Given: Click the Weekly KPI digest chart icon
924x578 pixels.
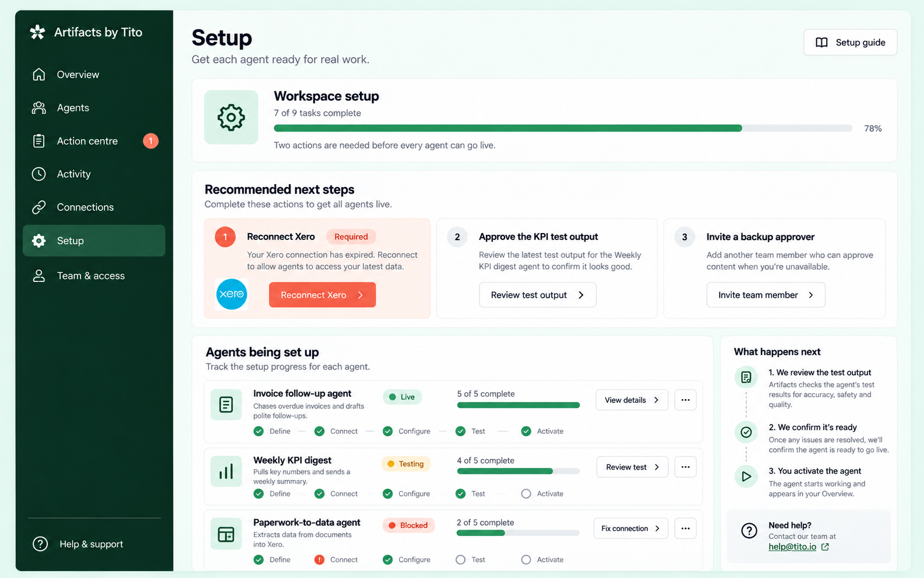Looking at the screenshot, I should pyautogui.click(x=226, y=471).
